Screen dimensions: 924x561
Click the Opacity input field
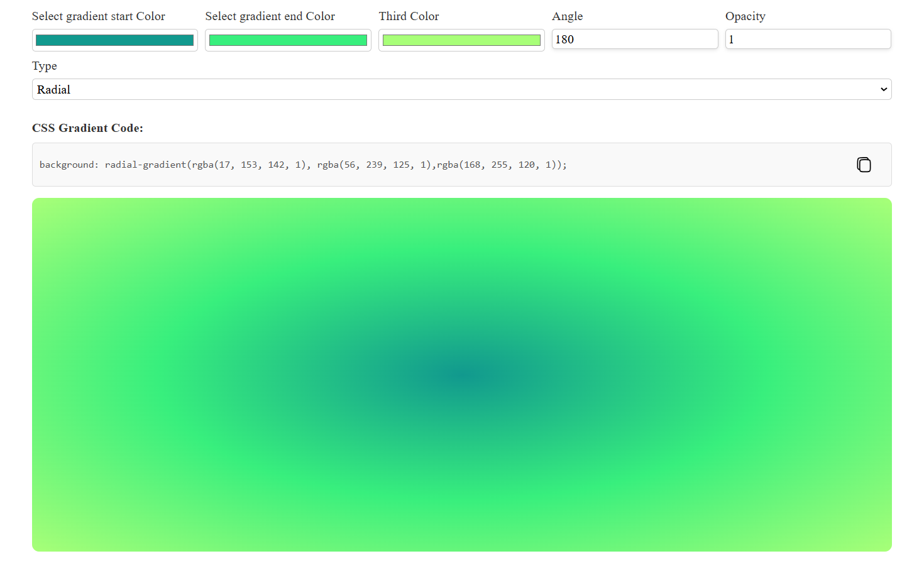808,39
